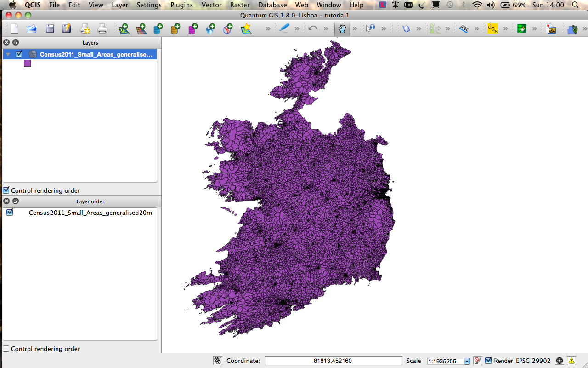The width and height of the screenshot is (588, 368).
Task: Click the purple symbol swatch under Census2011 layer
Action: pyautogui.click(x=28, y=63)
